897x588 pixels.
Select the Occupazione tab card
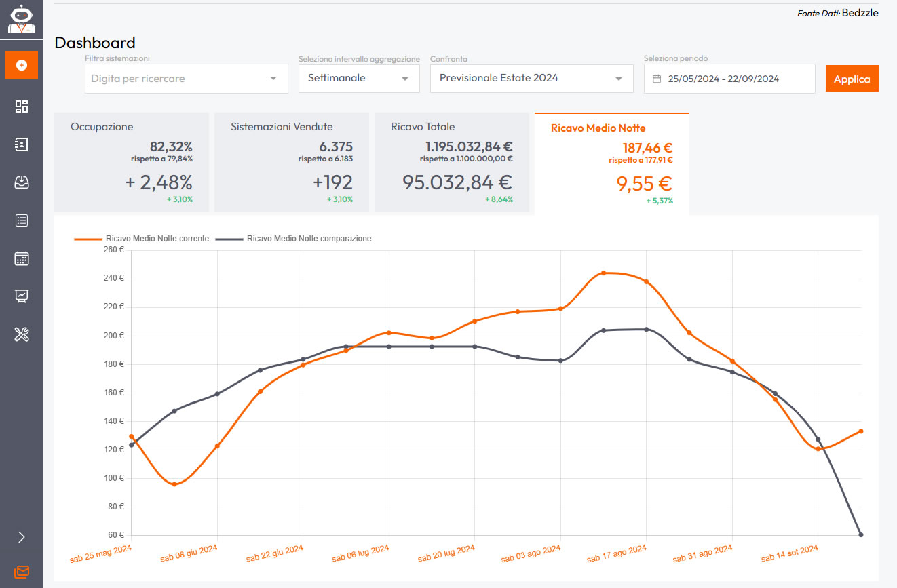click(132, 162)
